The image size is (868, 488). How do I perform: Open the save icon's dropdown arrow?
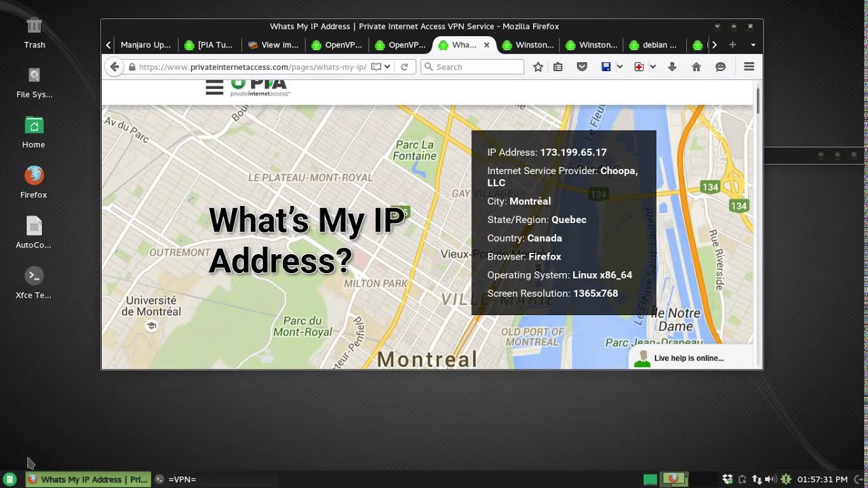pos(620,66)
